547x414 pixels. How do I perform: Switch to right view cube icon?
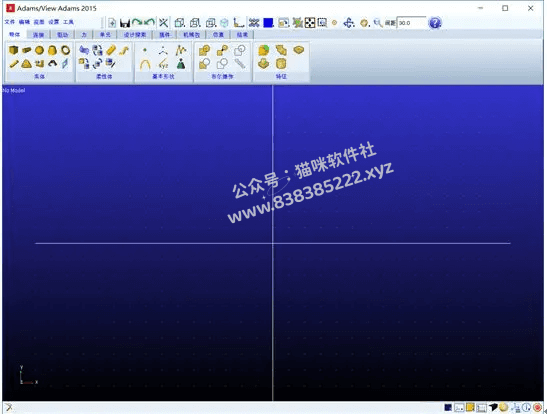(x=195, y=23)
